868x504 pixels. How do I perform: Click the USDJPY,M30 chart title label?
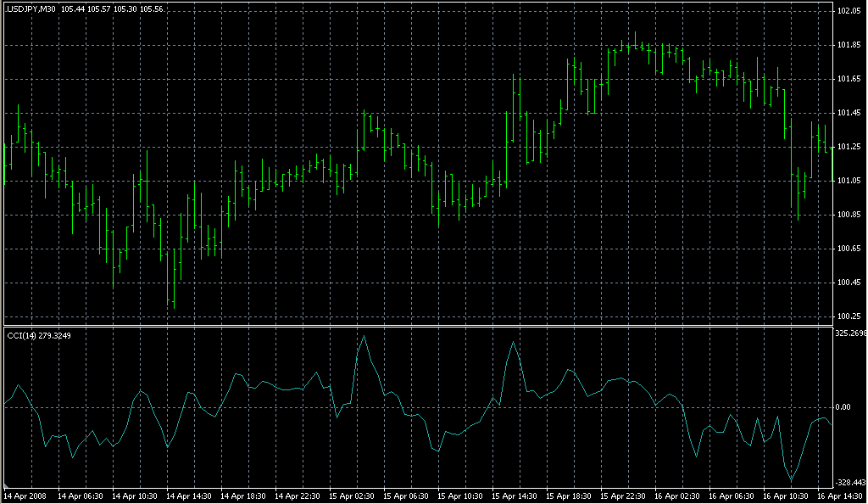click(x=31, y=8)
